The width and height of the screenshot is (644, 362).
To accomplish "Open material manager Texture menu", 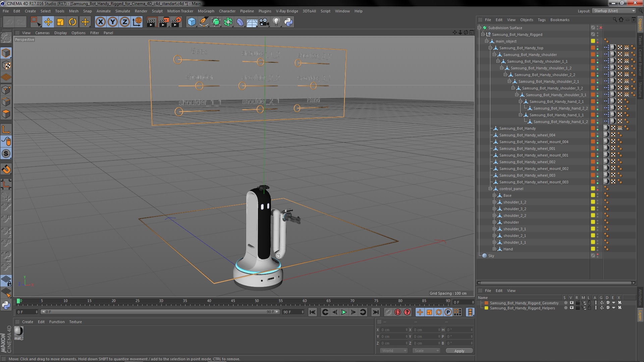I will point(75,322).
